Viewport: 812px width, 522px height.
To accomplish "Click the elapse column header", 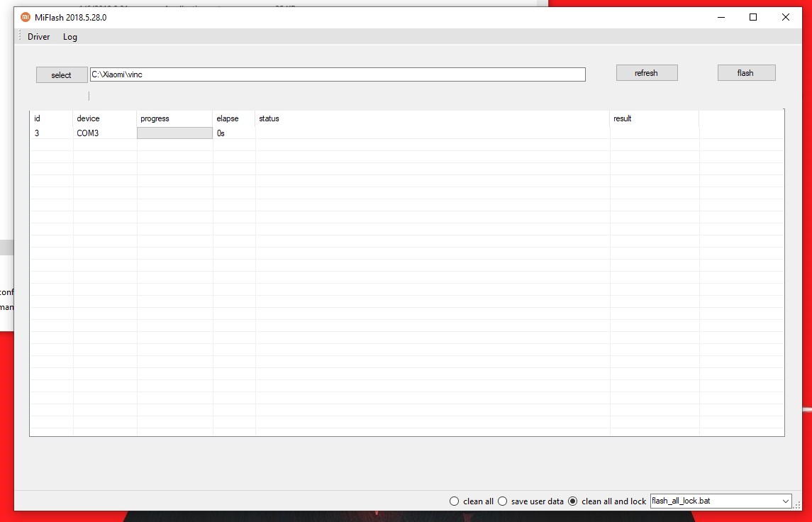I will click(x=233, y=118).
